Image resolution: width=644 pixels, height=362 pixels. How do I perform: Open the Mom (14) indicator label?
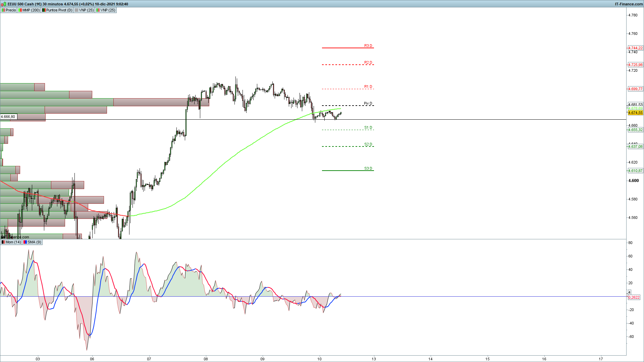tap(11, 242)
